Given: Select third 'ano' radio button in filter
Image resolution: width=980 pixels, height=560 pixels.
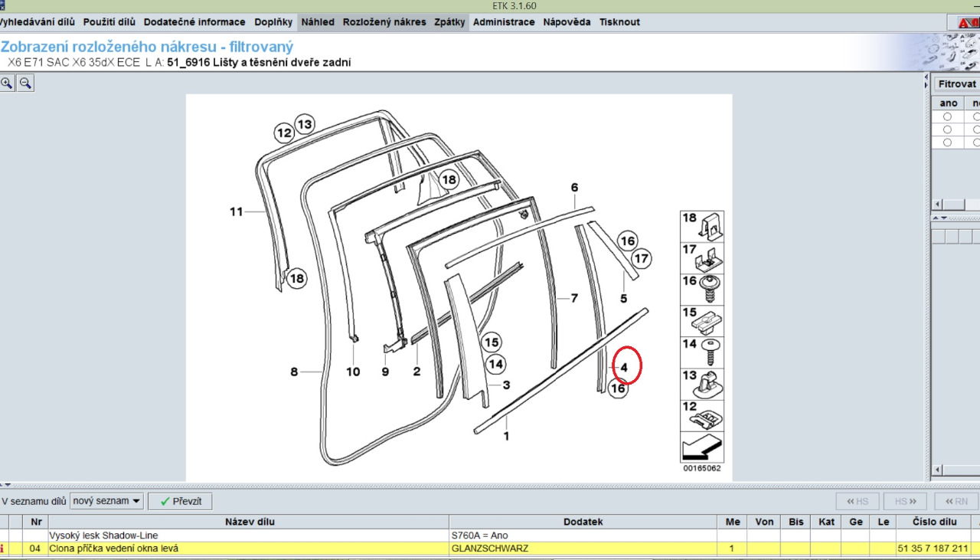Looking at the screenshot, I should (948, 142).
